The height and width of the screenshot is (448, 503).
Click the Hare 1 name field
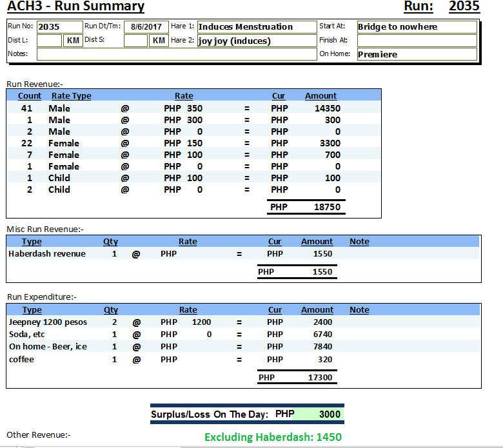(x=255, y=27)
